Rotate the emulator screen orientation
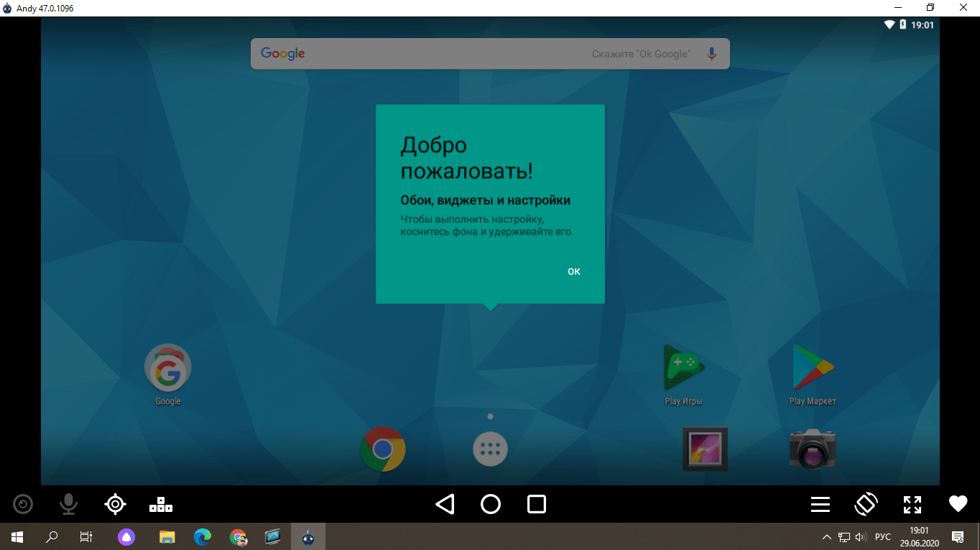Image resolution: width=980 pixels, height=550 pixels. pyautogui.click(x=866, y=504)
